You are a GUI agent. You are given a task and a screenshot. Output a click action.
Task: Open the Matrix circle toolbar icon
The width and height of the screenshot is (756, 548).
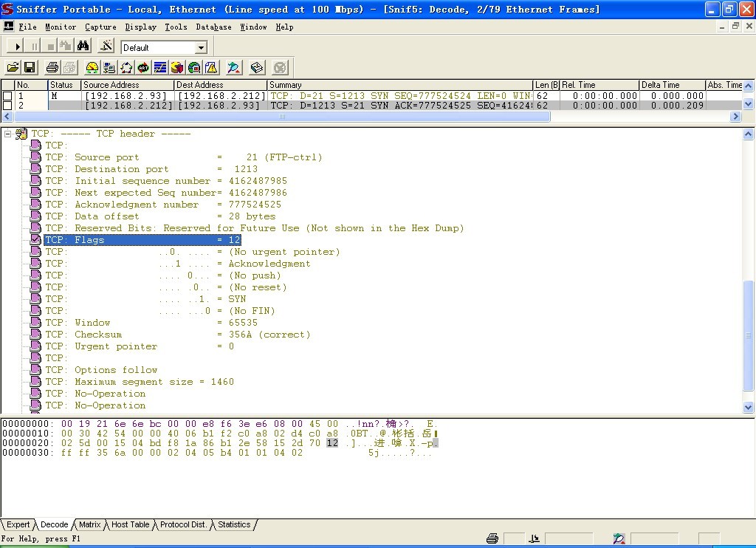pyautogui.click(x=126, y=67)
